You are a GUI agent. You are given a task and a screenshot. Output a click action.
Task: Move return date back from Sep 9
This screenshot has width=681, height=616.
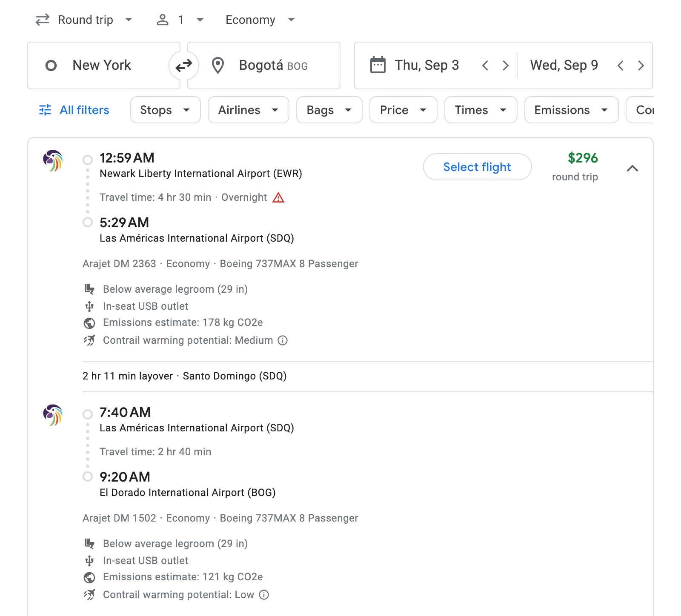pyautogui.click(x=620, y=66)
